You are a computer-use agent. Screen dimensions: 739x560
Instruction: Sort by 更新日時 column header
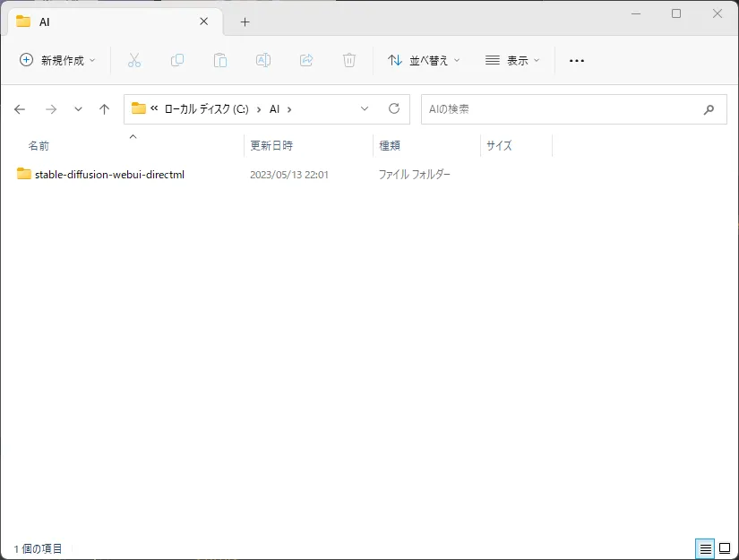[271, 145]
